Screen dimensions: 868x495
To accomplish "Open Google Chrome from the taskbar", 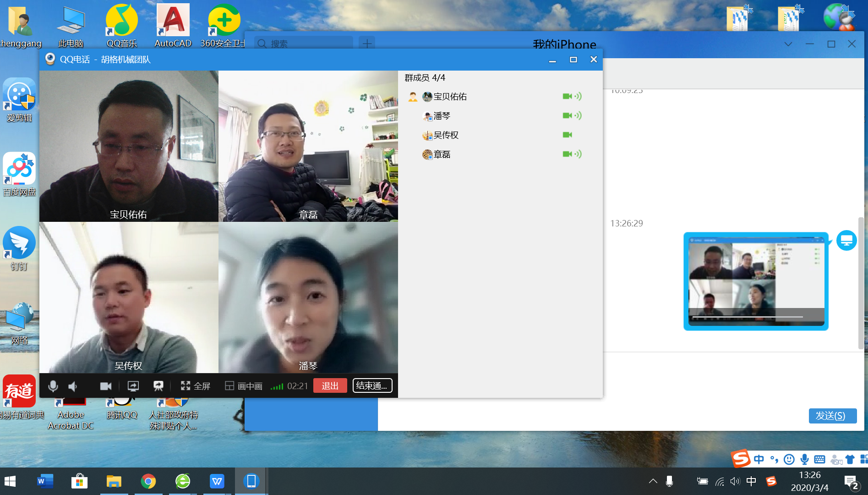I will tap(148, 481).
